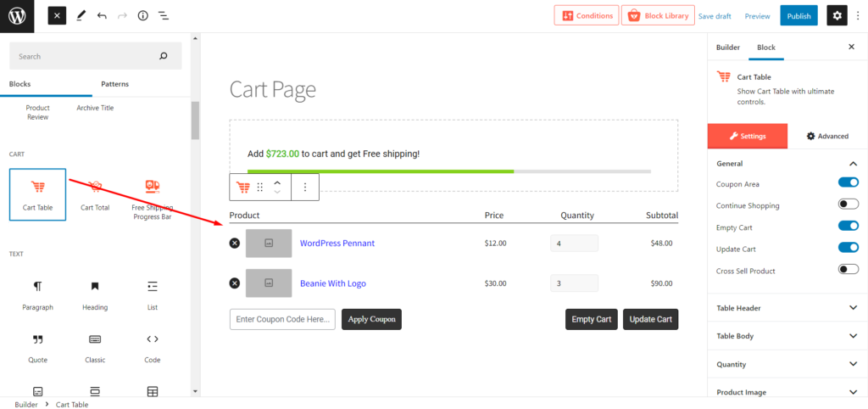The height and width of the screenshot is (409, 868).
Task: Switch to the Patterns tab
Action: tap(114, 84)
